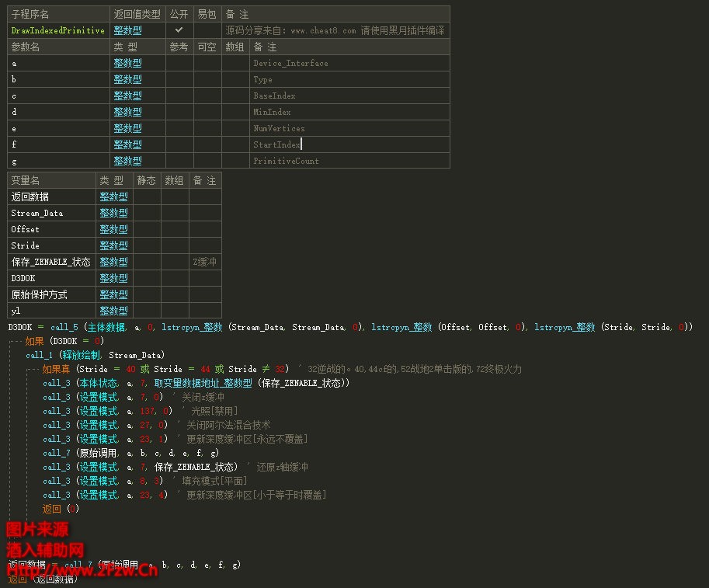Click the number 27 in the 设置模式 line
Image resolution: width=709 pixels, height=588 pixels.
click(x=145, y=425)
